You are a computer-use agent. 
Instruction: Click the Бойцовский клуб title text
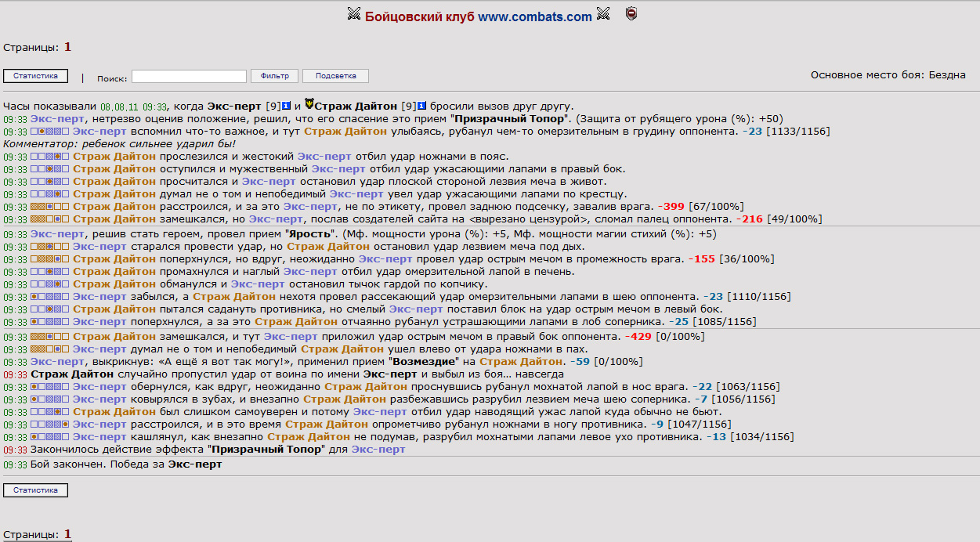[420, 16]
